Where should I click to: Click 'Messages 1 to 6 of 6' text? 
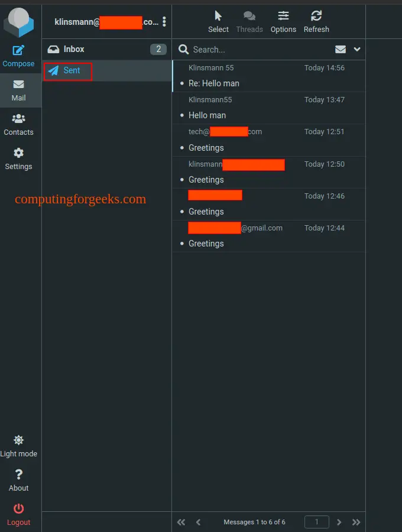[x=254, y=522]
